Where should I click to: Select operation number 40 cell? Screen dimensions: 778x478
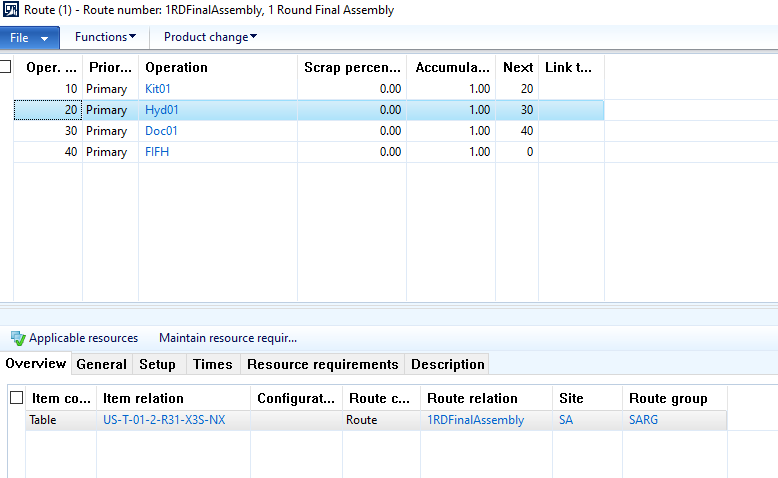48,151
